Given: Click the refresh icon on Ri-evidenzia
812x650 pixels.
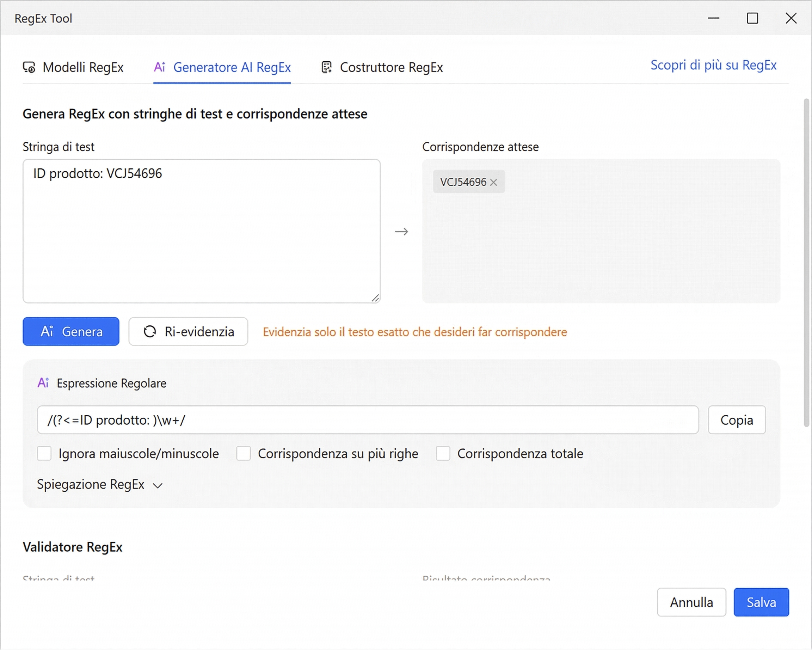Looking at the screenshot, I should (x=150, y=332).
